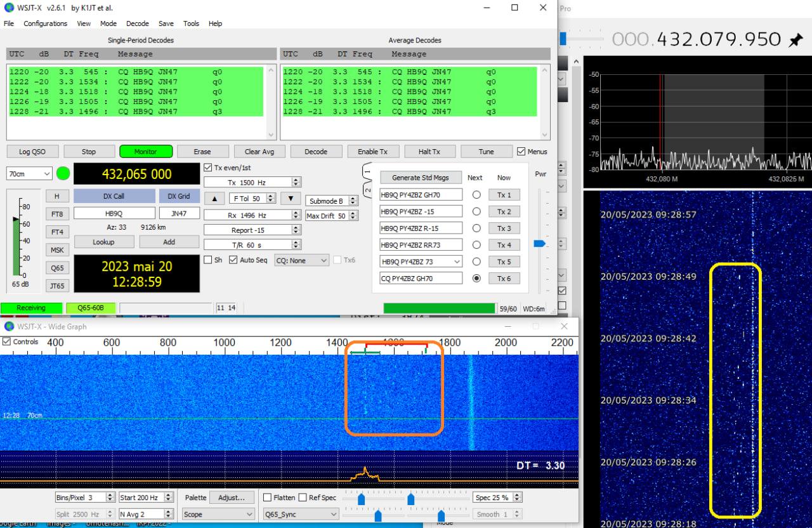The height and width of the screenshot is (528, 812).
Task: Open the Configurations menu
Action: (45, 23)
